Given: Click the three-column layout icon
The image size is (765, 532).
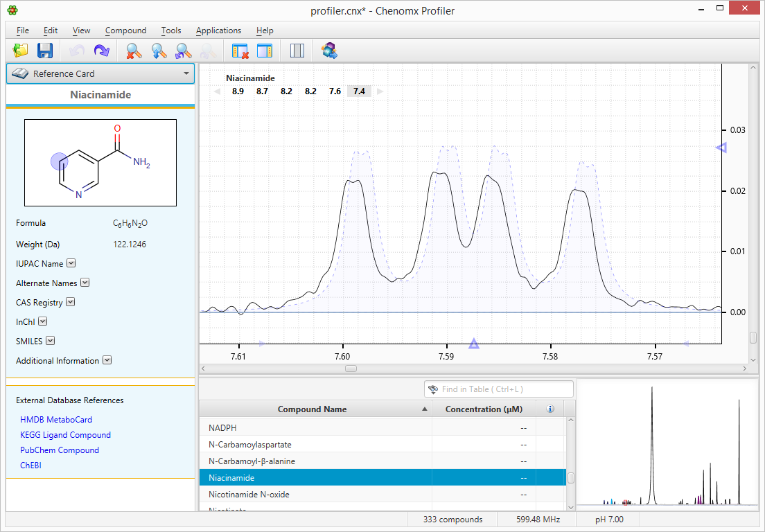Looking at the screenshot, I should pos(297,51).
